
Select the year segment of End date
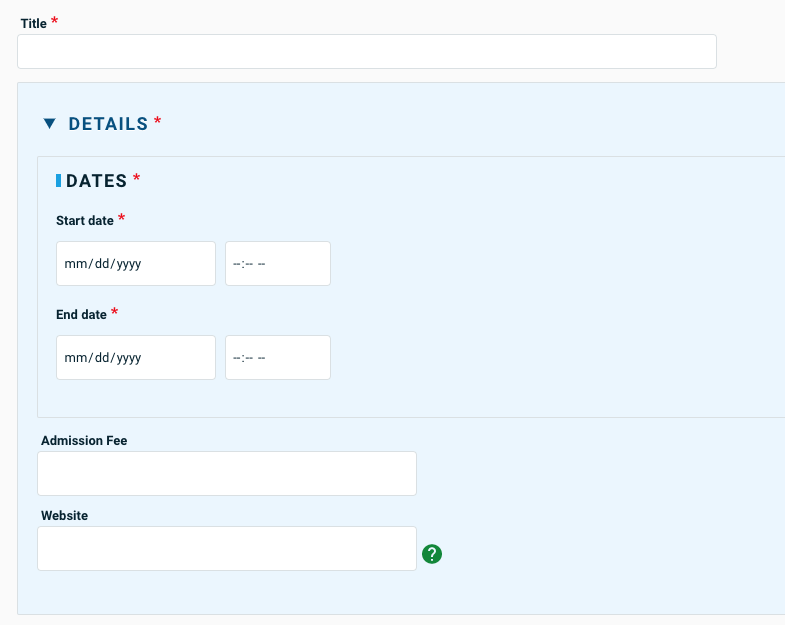coord(129,358)
